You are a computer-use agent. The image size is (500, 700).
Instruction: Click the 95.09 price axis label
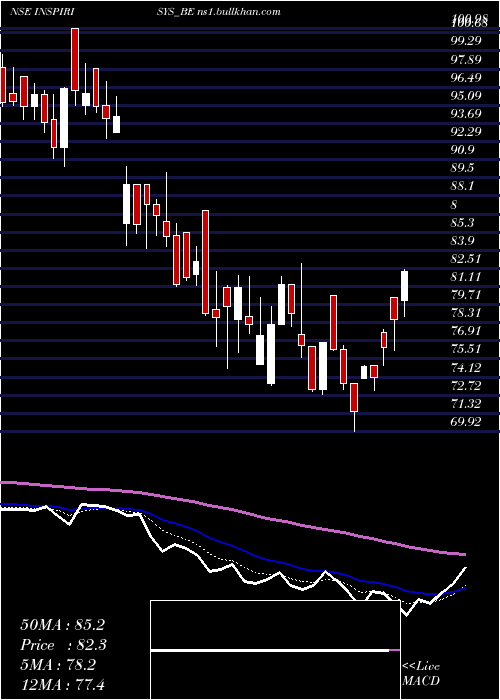[x=466, y=96]
